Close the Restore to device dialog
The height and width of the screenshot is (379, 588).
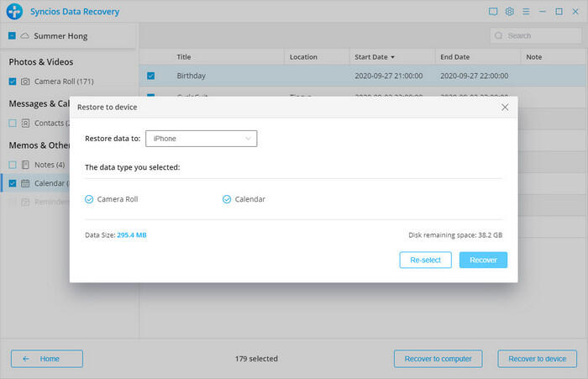tap(504, 108)
